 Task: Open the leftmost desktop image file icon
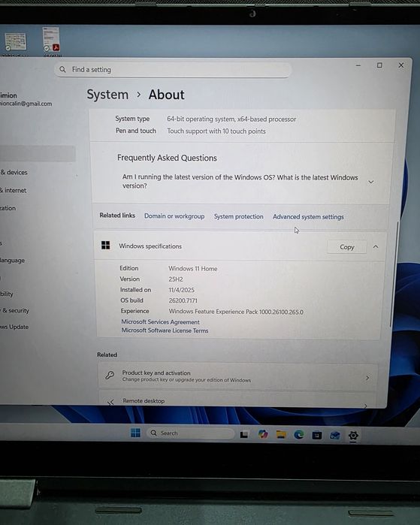[15, 41]
